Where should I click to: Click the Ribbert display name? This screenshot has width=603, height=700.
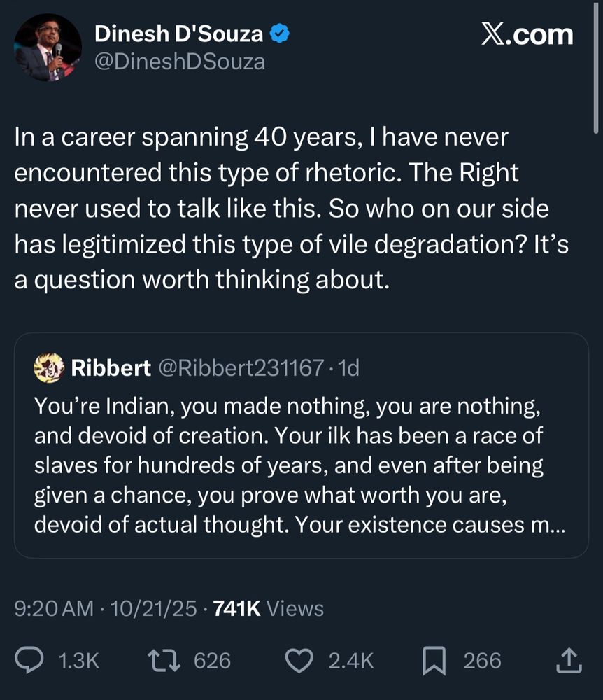[111, 367]
